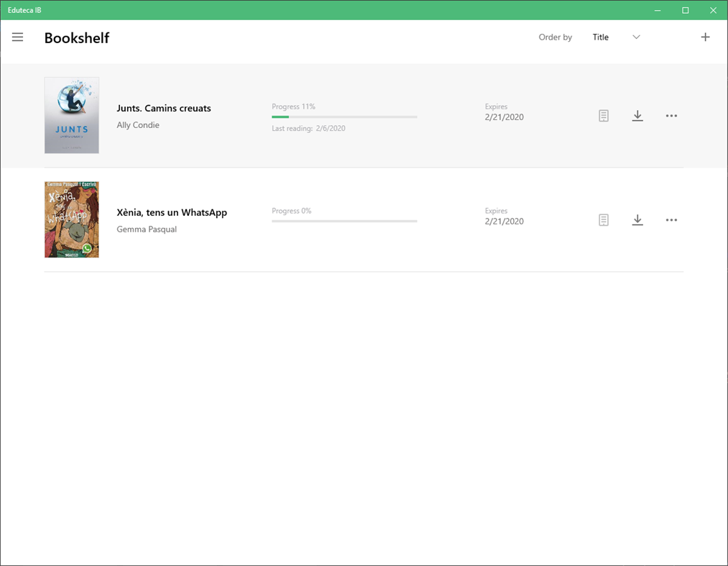Open more options for "Xènia, tens un WhatsApp"
728x566 pixels.
(671, 219)
